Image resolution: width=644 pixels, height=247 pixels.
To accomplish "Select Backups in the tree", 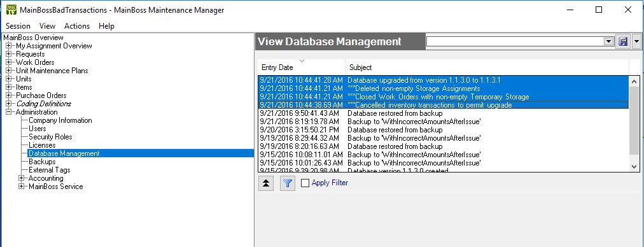I will tap(42, 162).
